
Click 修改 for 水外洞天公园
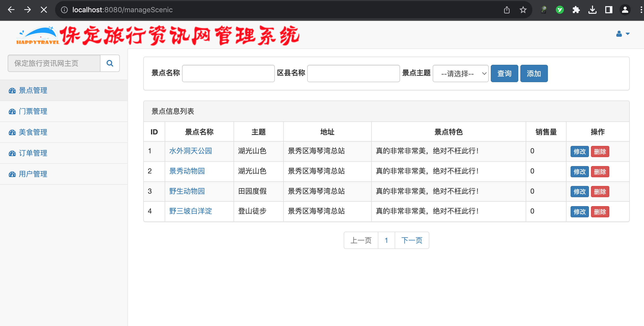point(579,152)
